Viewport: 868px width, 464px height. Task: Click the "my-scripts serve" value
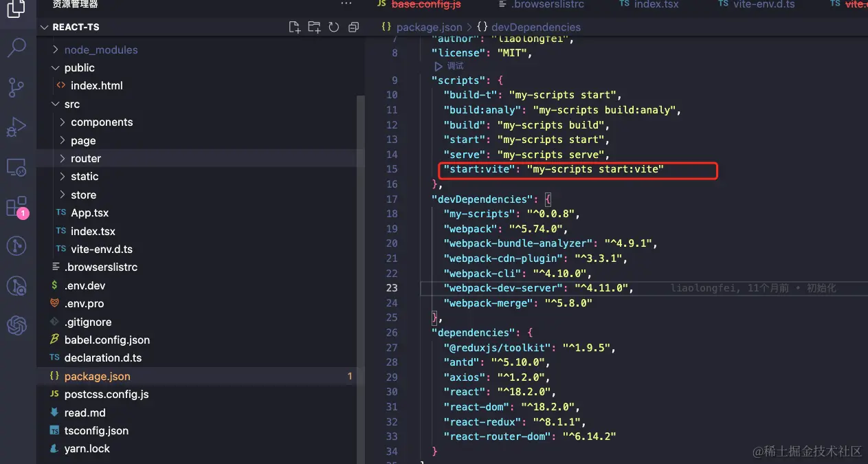(x=551, y=155)
